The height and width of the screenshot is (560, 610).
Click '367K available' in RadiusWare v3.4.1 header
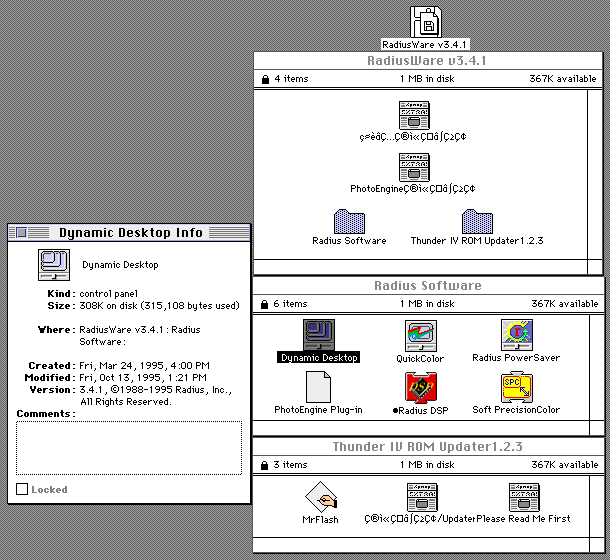[x=563, y=79]
